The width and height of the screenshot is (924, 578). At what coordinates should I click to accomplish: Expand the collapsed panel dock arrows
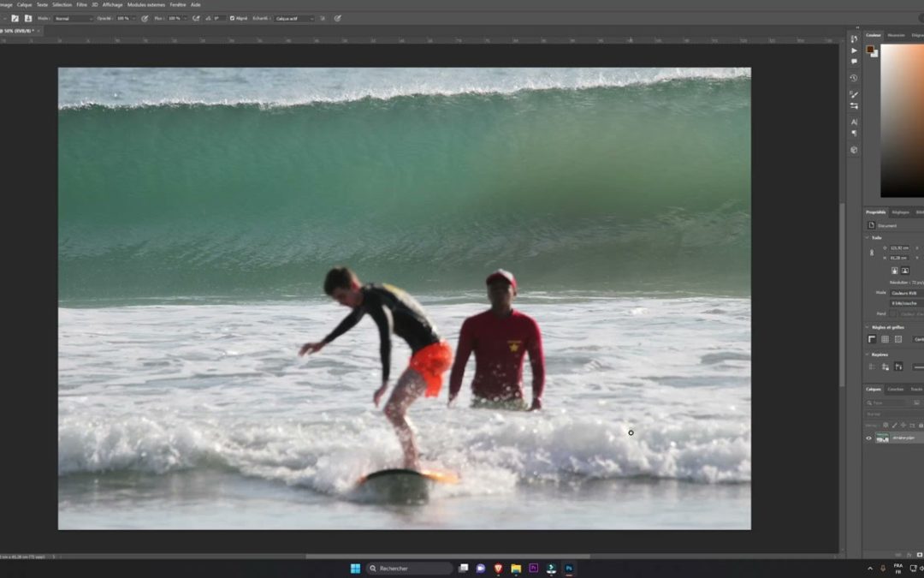(857, 27)
